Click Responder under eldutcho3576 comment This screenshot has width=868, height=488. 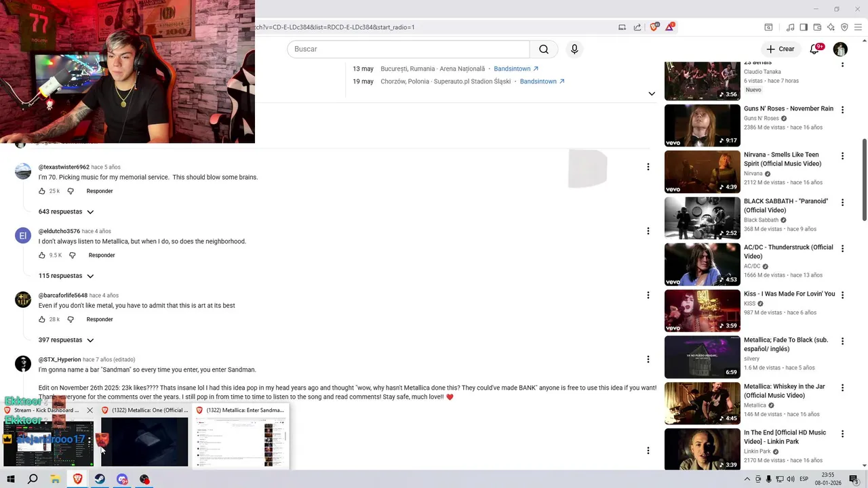[x=102, y=256]
